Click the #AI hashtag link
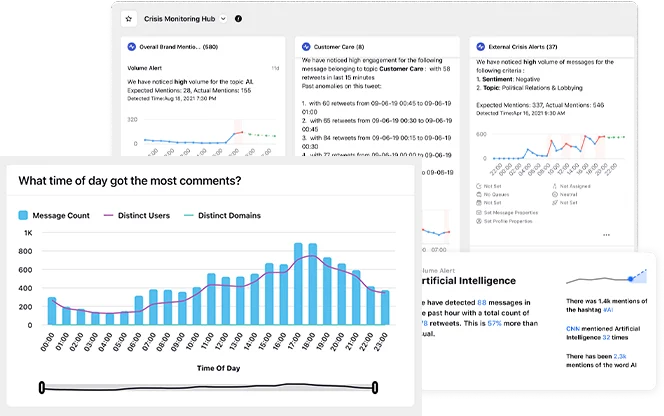Viewport: 664px width, 416px height. [x=607, y=310]
